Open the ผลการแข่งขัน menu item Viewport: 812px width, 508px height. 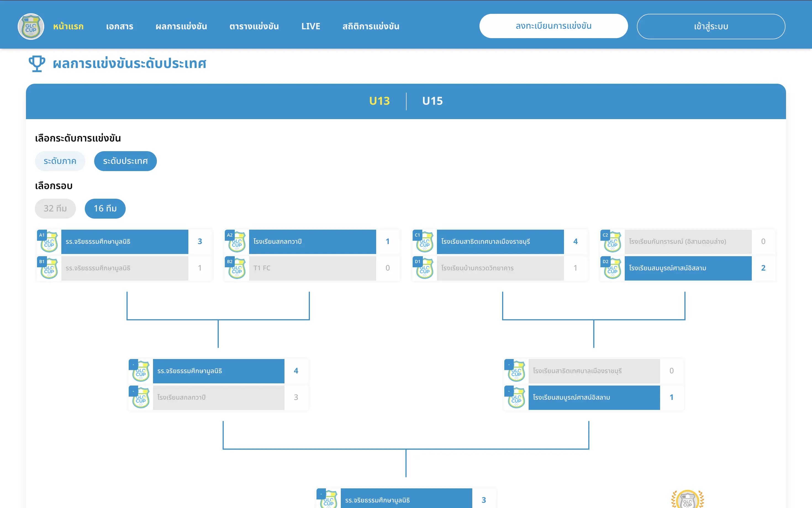(181, 26)
